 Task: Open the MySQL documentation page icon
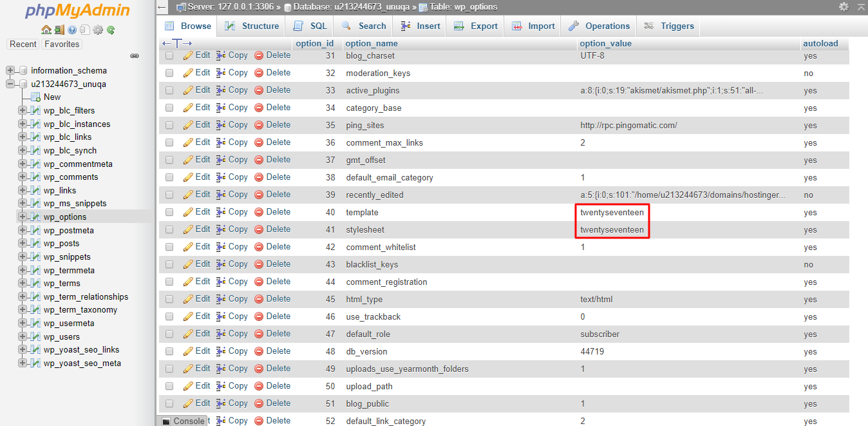(85, 30)
